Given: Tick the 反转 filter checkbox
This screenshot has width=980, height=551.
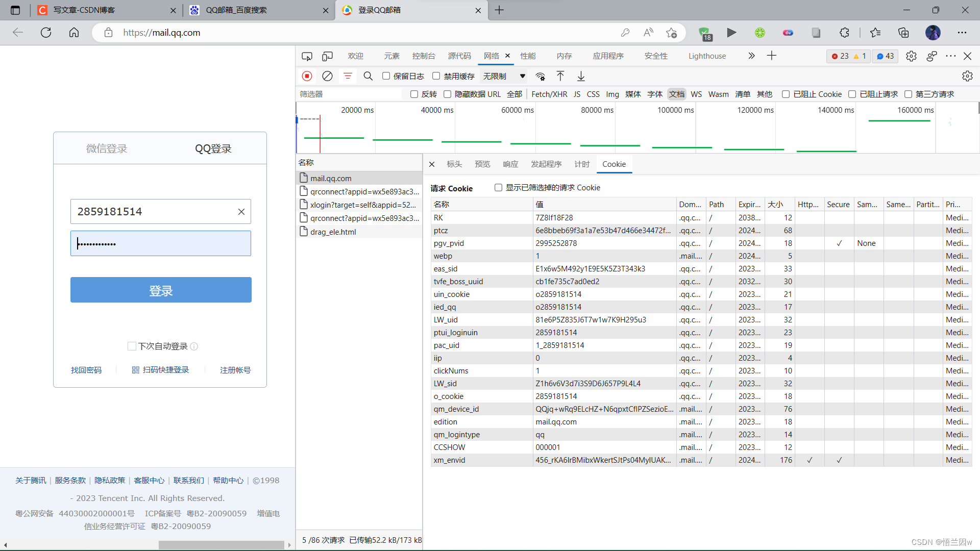Looking at the screenshot, I should click(x=414, y=94).
